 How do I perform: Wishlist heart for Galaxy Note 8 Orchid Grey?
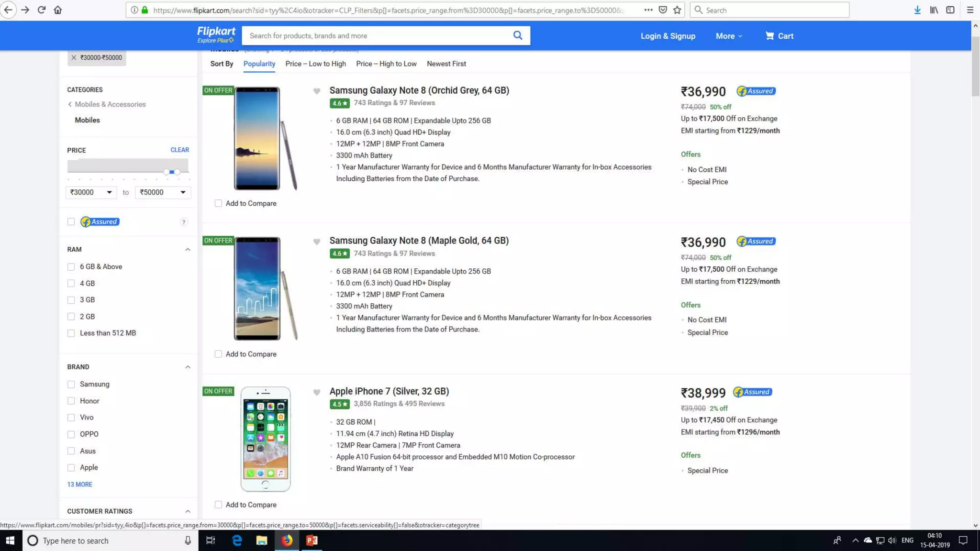[316, 91]
